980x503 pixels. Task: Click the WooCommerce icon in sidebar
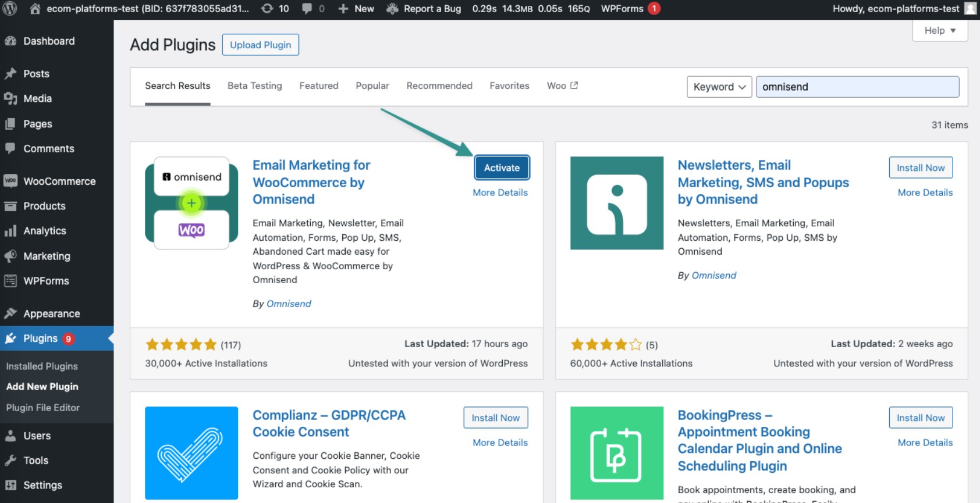[10, 181]
